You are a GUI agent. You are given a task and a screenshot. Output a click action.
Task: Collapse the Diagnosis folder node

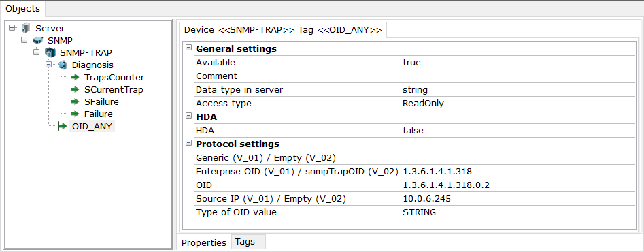[x=49, y=65]
